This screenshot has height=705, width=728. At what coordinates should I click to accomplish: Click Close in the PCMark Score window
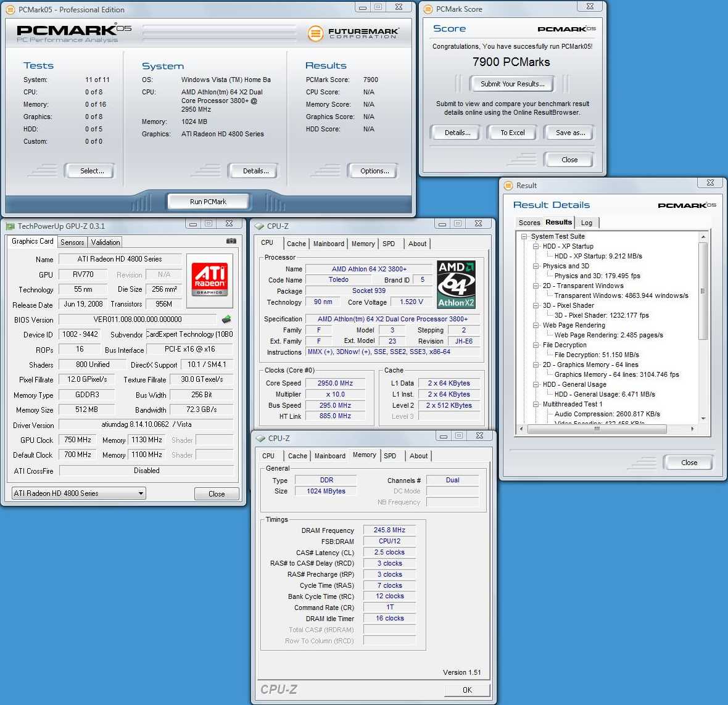(569, 160)
